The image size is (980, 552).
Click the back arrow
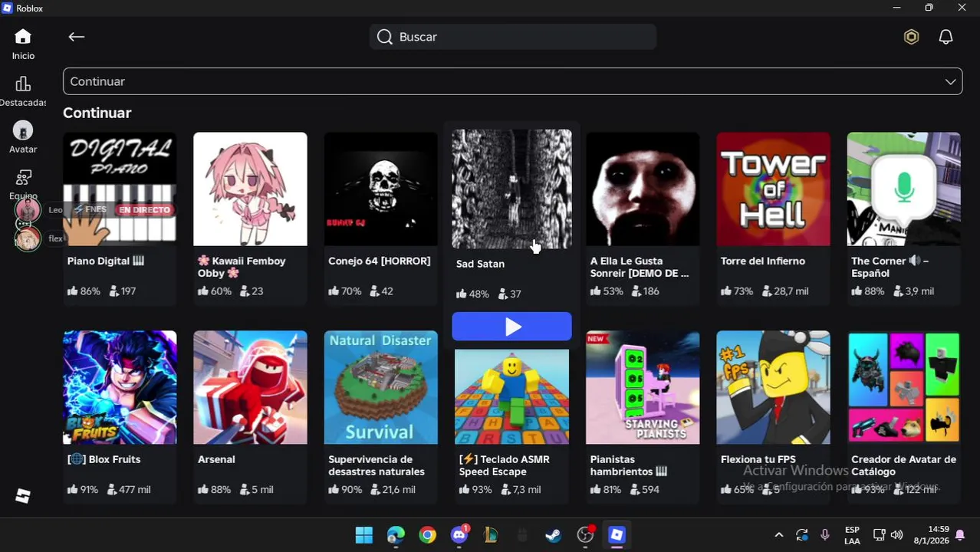pyautogui.click(x=76, y=37)
